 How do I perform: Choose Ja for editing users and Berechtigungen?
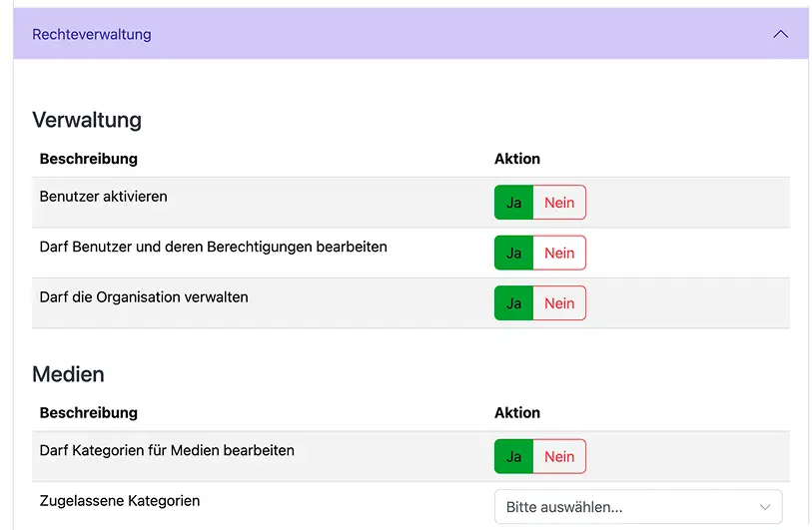pos(513,254)
